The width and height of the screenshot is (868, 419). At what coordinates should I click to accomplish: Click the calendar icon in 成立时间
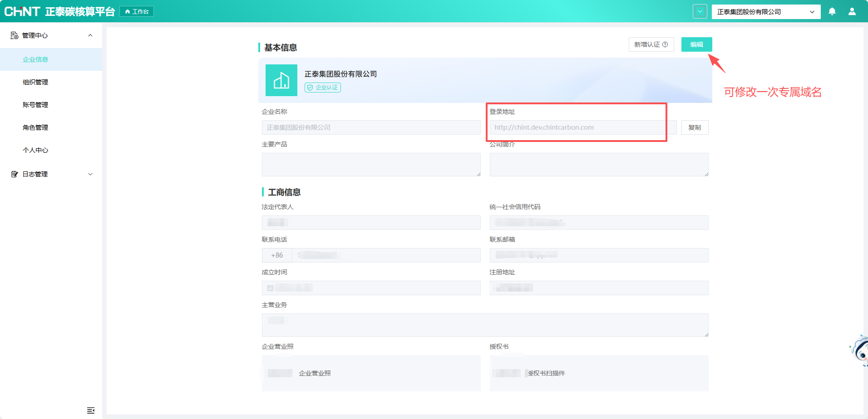270,288
